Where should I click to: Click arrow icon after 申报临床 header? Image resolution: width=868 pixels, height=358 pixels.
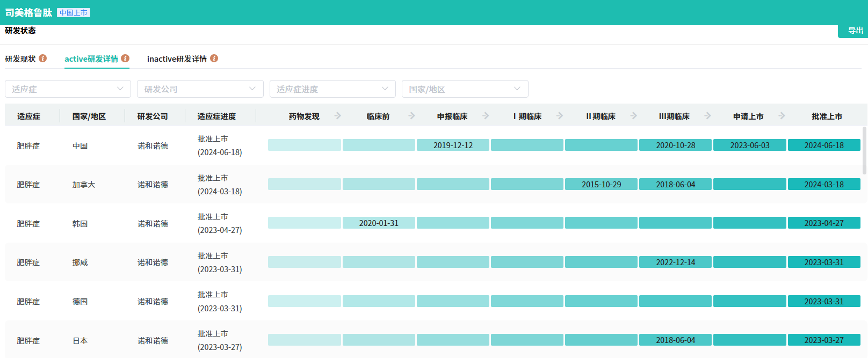(x=486, y=116)
